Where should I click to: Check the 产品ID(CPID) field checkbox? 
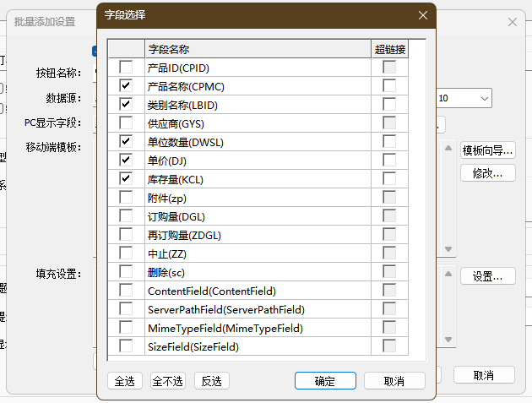click(126, 67)
